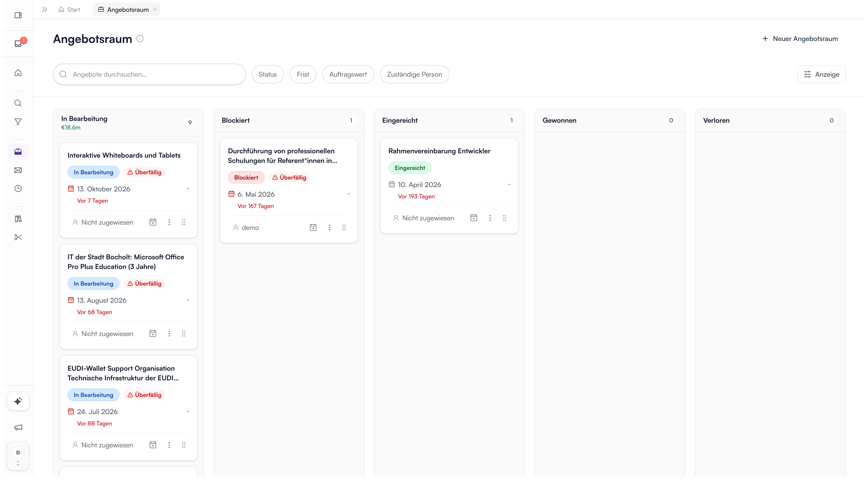Open the mail envelope sidebar icon
Image resolution: width=868 pixels, height=484 pixels.
(18, 170)
